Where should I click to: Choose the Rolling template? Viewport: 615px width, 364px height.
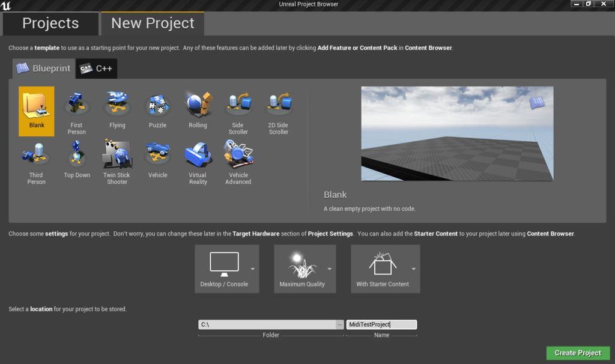pyautogui.click(x=198, y=111)
